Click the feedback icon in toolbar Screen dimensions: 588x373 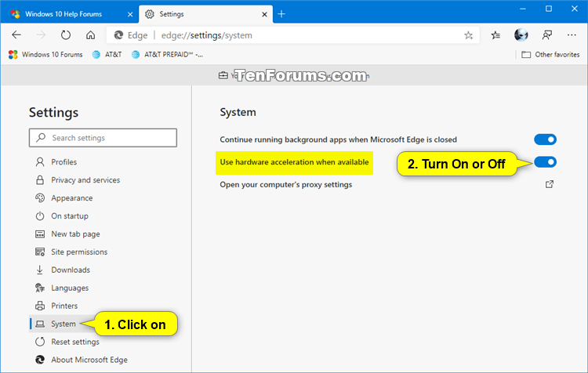(546, 35)
